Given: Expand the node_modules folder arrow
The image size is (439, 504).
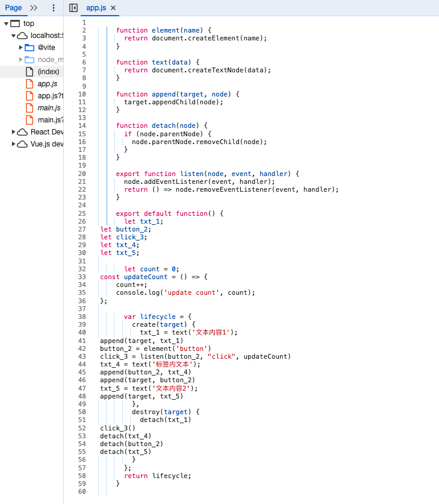Looking at the screenshot, I should (x=20, y=60).
